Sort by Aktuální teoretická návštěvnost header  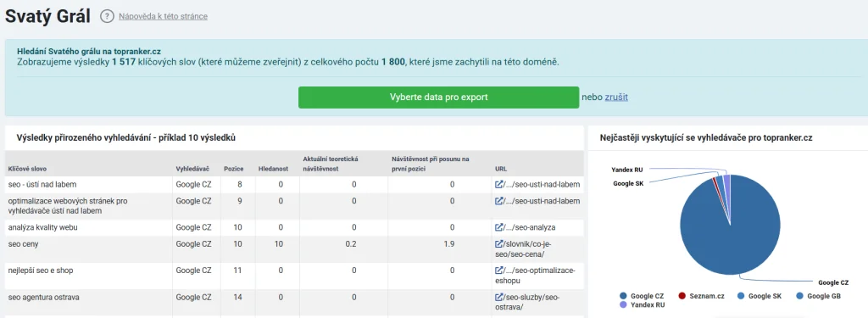pyautogui.click(x=331, y=164)
